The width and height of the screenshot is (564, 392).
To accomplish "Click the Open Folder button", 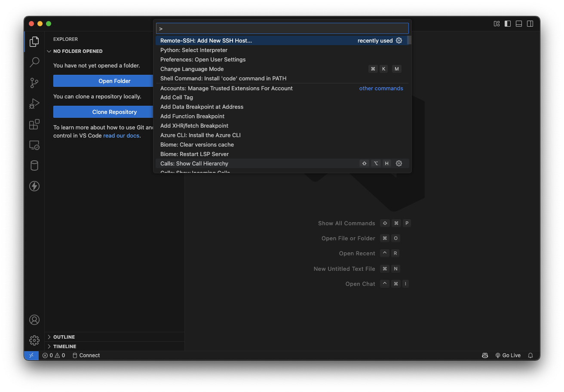I will pos(114,80).
